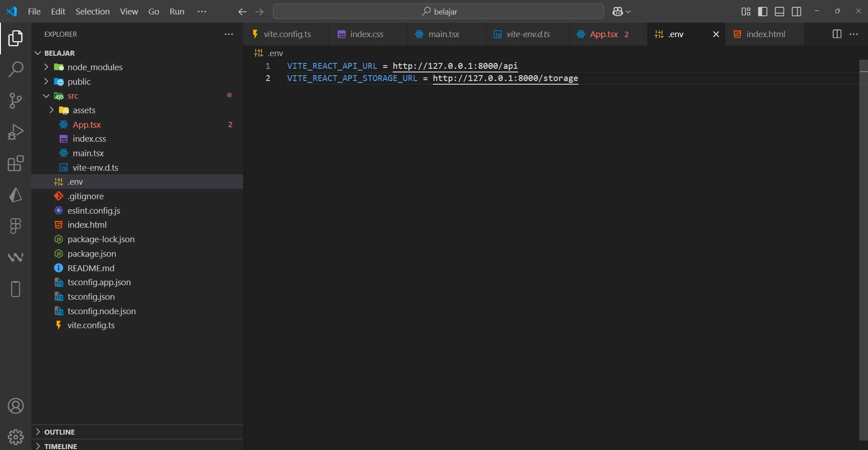868x450 pixels.
Task: Open the W-shaped extension icon in activity bar
Action: pyautogui.click(x=15, y=257)
